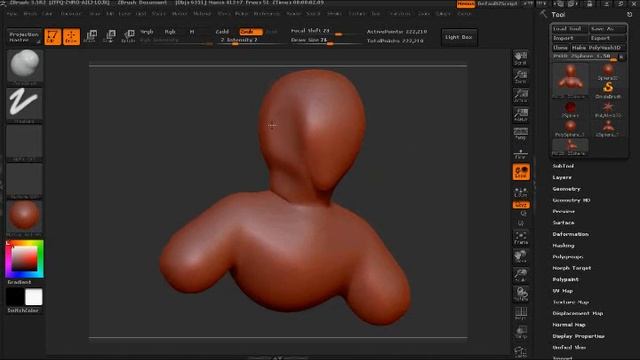
Task: Activate the Draw mode button
Action: click(x=71, y=37)
